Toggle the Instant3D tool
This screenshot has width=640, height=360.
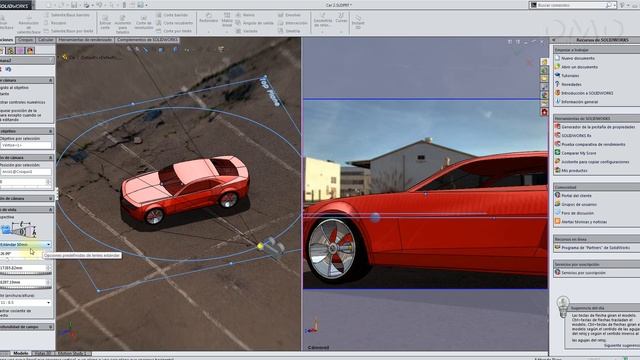click(x=358, y=22)
